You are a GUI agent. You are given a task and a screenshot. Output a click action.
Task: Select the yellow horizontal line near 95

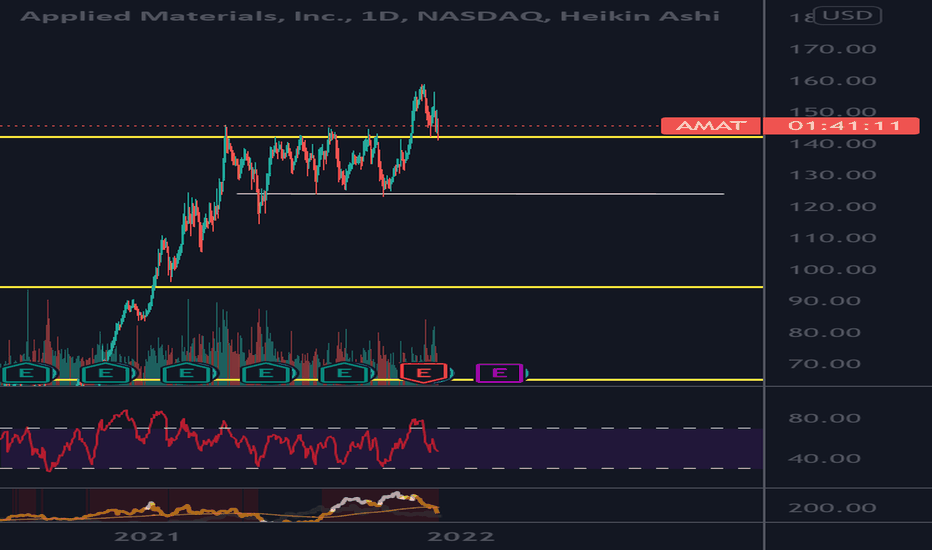(380, 287)
